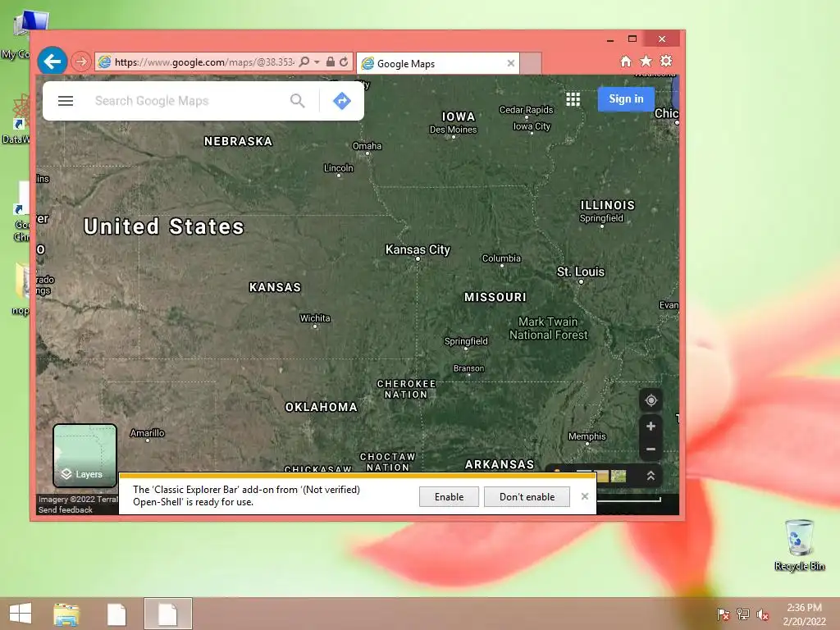
Task: Go to the browser Home icon
Action: [x=626, y=61]
